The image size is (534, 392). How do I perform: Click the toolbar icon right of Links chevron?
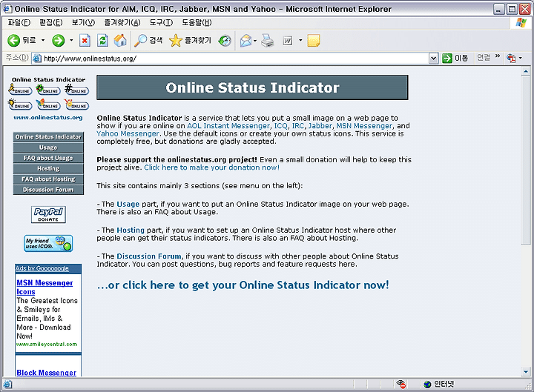(x=511, y=59)
